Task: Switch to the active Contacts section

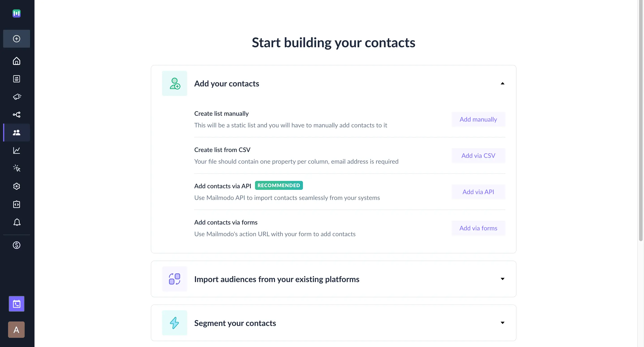Action: click(16, 133)
